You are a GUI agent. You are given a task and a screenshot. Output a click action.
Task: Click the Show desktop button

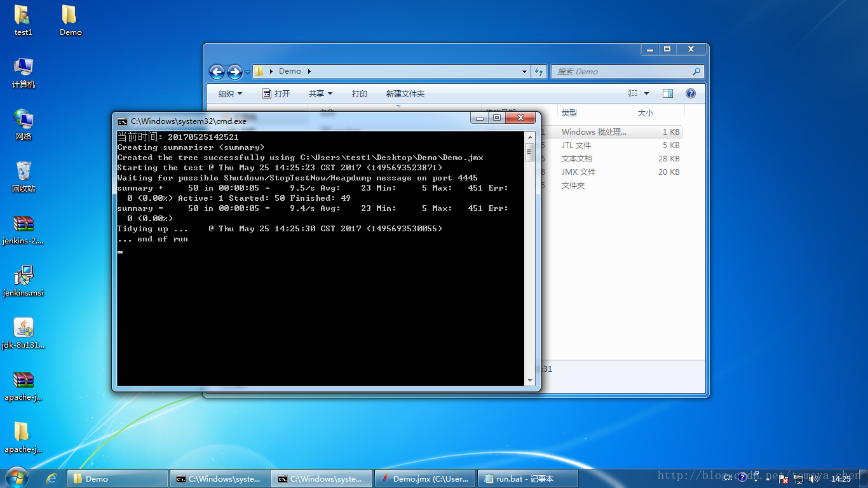(863, 478)
